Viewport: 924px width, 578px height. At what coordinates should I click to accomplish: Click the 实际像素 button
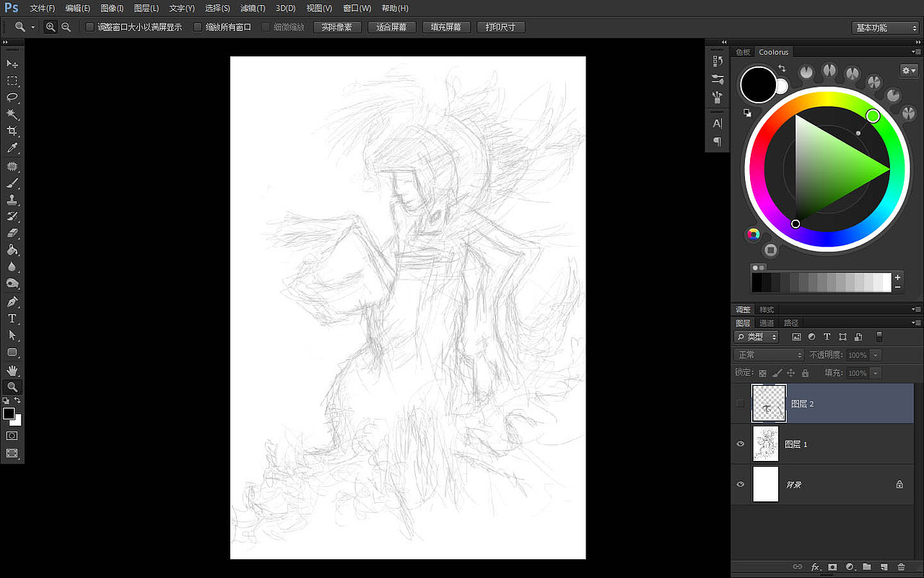tap(337, 27)
